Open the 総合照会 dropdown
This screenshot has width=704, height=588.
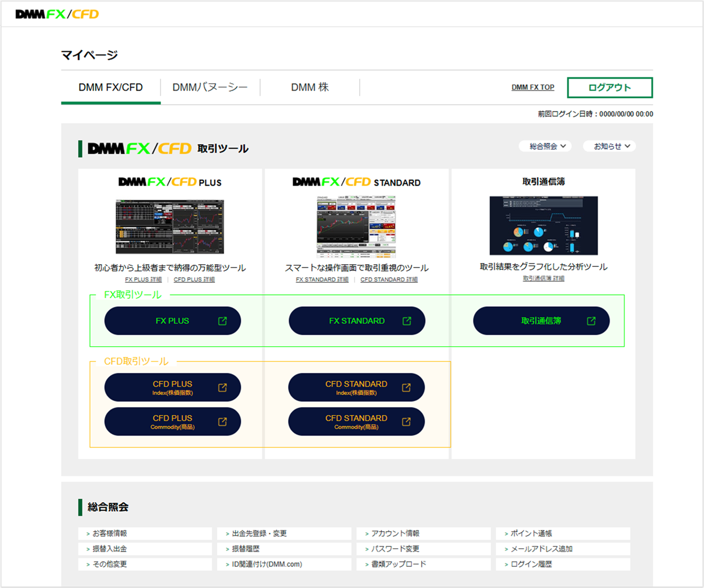[x=544, y=146]
